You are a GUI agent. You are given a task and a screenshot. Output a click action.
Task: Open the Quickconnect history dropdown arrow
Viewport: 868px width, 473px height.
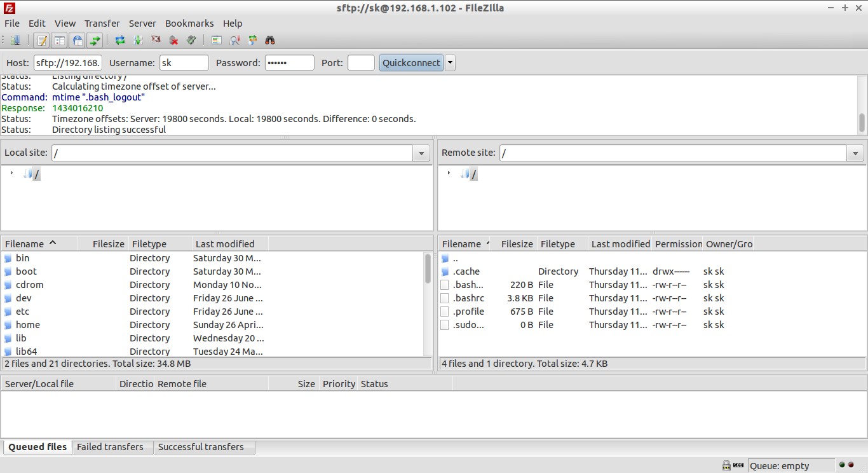pos(451,62)
